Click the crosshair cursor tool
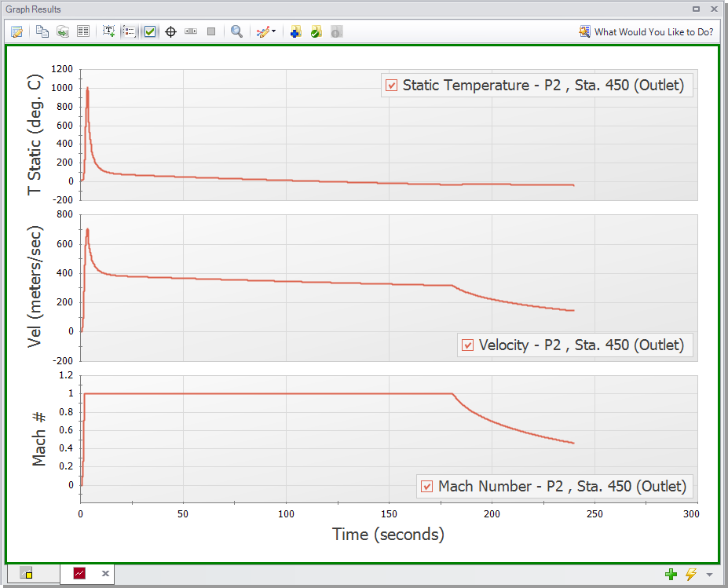 click(170, 31)
